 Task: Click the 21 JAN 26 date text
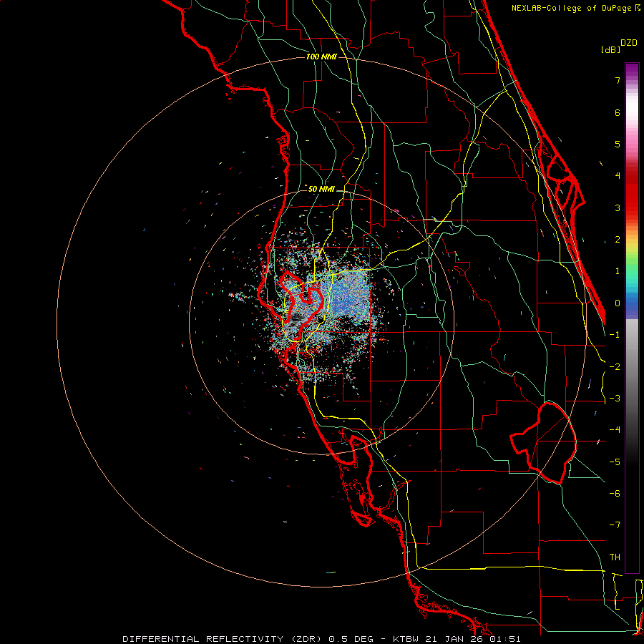coord(453,639)
